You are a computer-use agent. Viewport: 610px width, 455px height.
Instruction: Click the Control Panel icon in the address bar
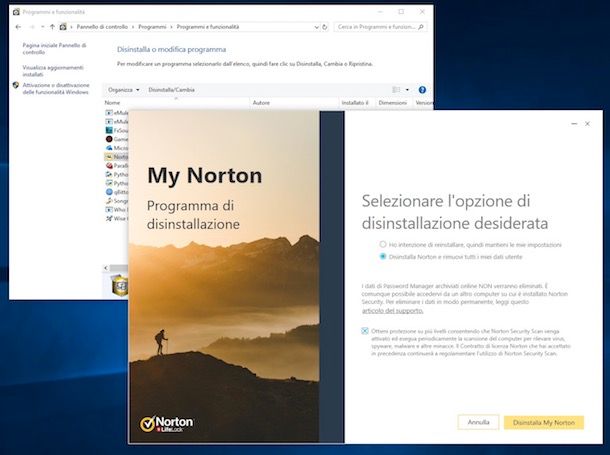pyautogui.click(x=63, y=27)
